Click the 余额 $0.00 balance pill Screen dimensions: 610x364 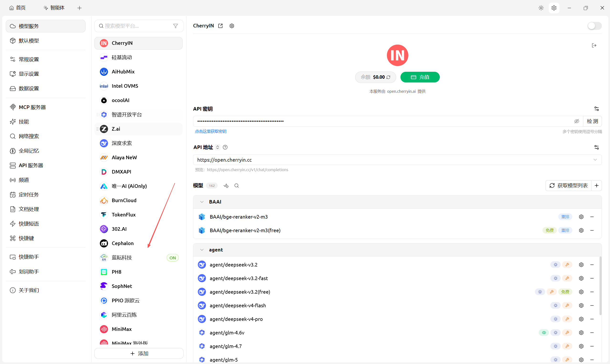(x=375, y=77)
